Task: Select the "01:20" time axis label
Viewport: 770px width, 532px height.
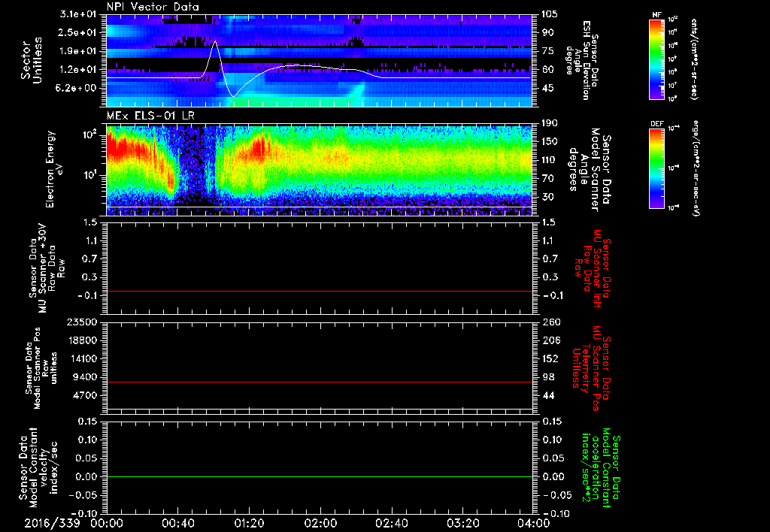Action: pos(249,523)
